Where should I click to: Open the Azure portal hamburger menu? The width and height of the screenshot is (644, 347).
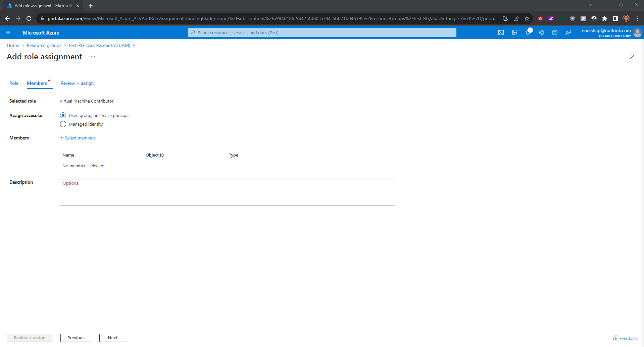click(x=8, y=33)
